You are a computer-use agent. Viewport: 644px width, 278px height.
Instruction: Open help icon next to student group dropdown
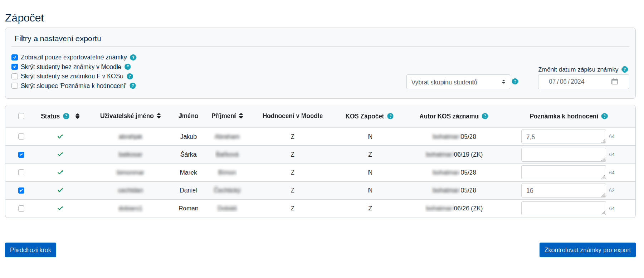[515, 82]
